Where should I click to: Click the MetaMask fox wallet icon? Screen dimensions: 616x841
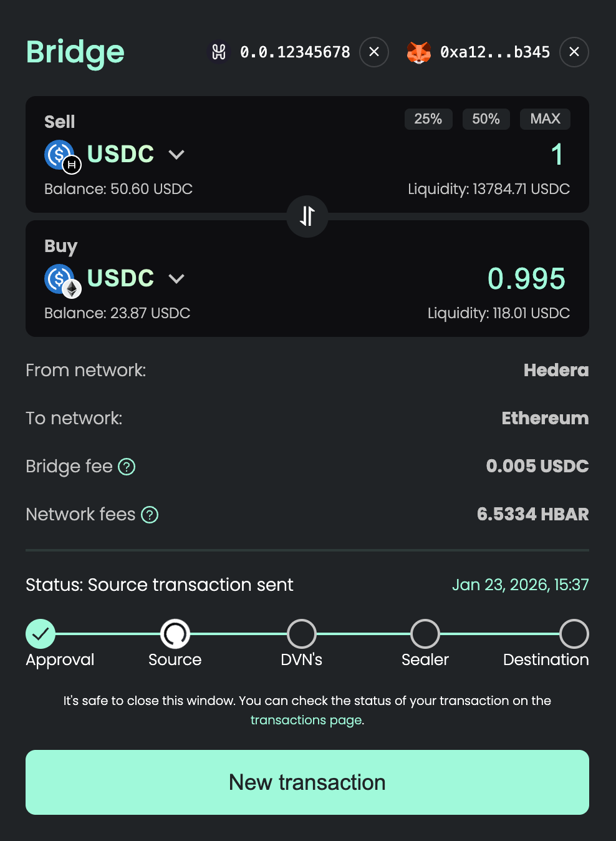click(419, 52)
